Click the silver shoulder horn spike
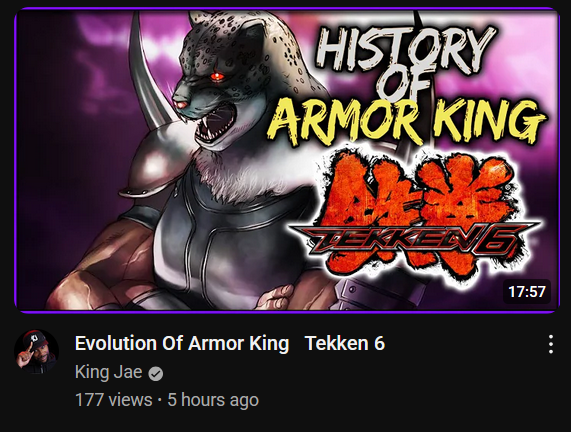Screen dimensions: 571x432 tap(147, 71)
